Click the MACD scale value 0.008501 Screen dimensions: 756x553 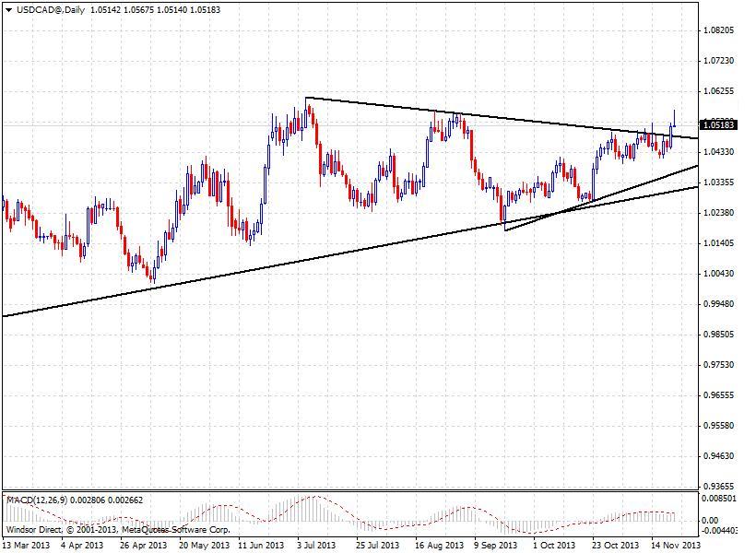[720, 498]
